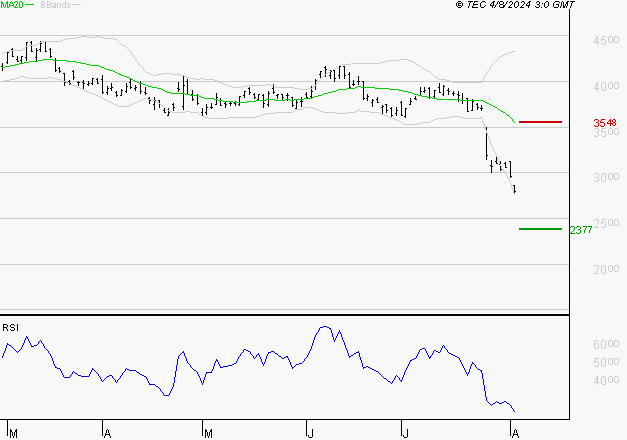
Task: Click the RSI 5000 axis label
Action: [606, 362]
